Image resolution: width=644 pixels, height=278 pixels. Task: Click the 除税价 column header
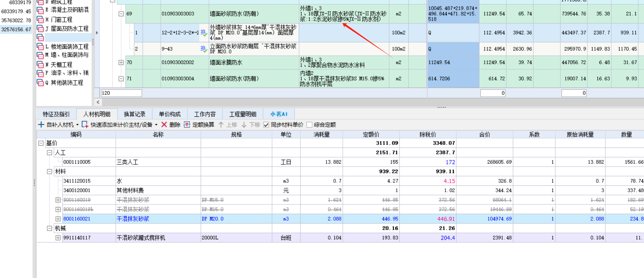point(428,134)
